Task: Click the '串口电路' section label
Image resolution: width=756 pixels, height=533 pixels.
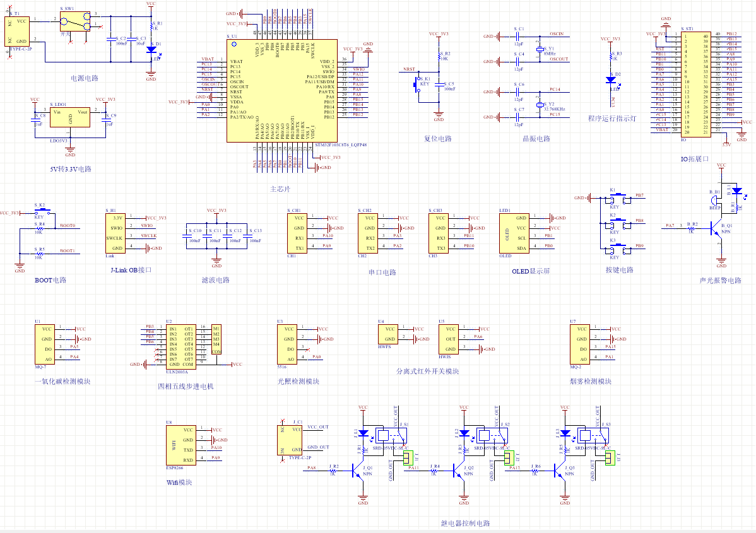Action: tap(382, 272)
